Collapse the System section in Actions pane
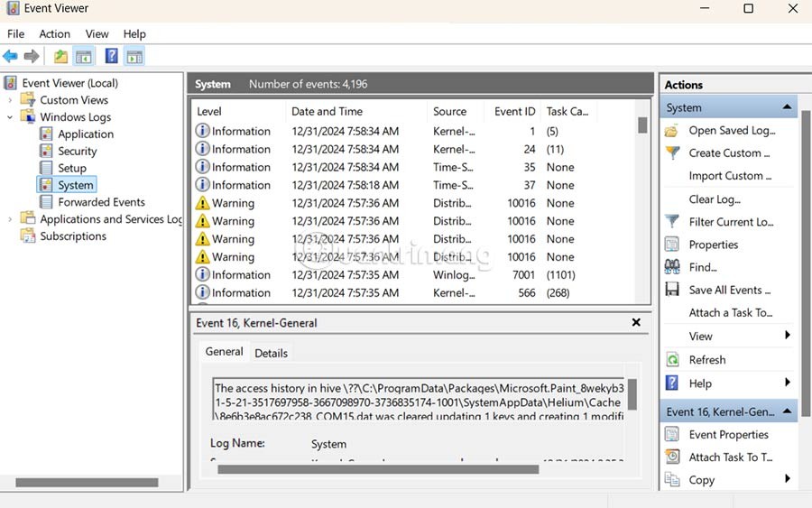The image size is (812, 508). (x=787, y=107)
